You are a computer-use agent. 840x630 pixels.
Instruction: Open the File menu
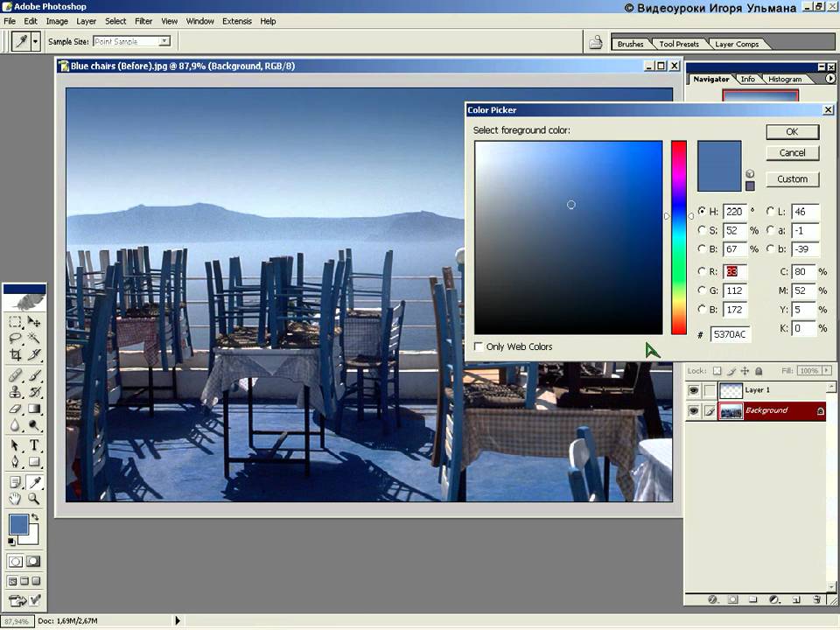10,21
